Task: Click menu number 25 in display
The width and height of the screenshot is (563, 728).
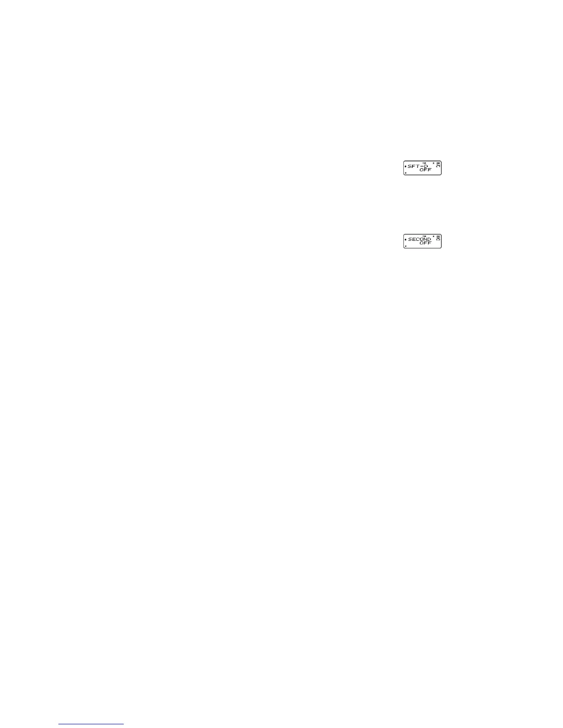Action: (x=438, y=239)
